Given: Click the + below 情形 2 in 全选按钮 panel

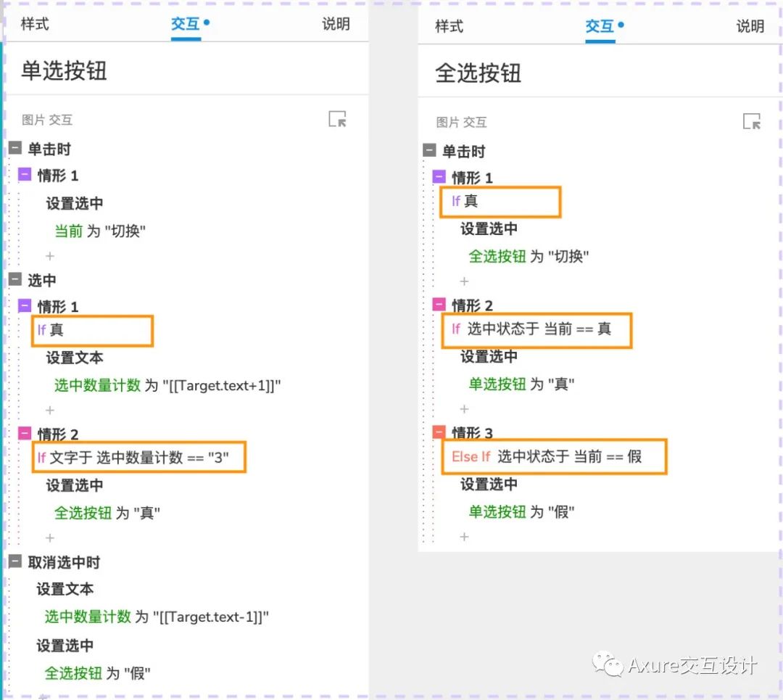Looking at the screenshot, I should 464,409.
